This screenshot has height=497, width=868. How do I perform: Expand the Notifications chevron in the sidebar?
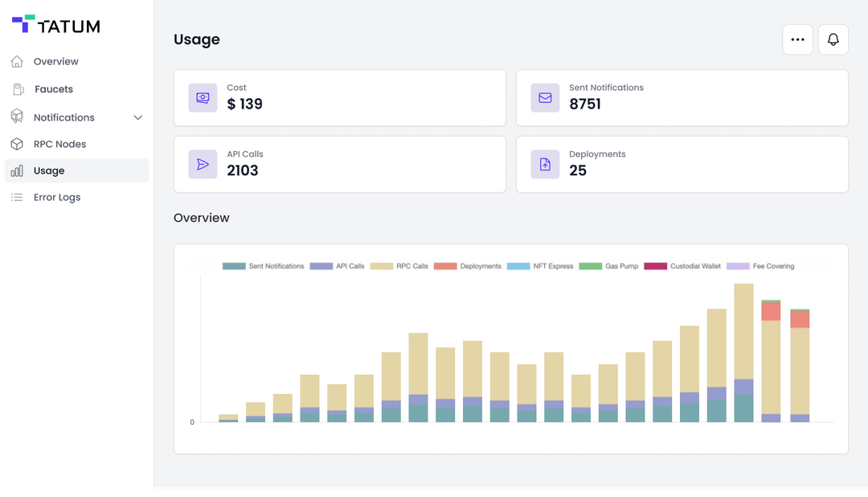137,117
